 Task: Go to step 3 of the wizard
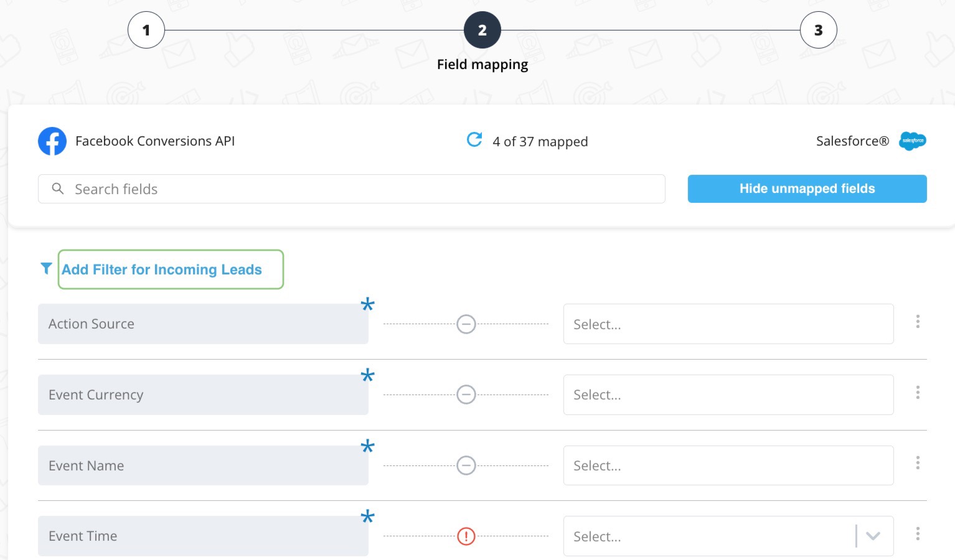818,30
